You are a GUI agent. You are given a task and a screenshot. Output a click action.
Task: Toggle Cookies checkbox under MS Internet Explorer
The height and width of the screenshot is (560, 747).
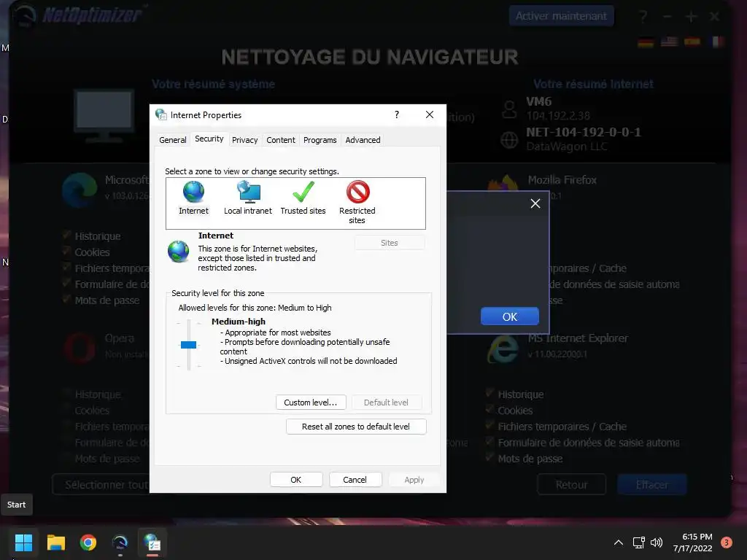489,410
